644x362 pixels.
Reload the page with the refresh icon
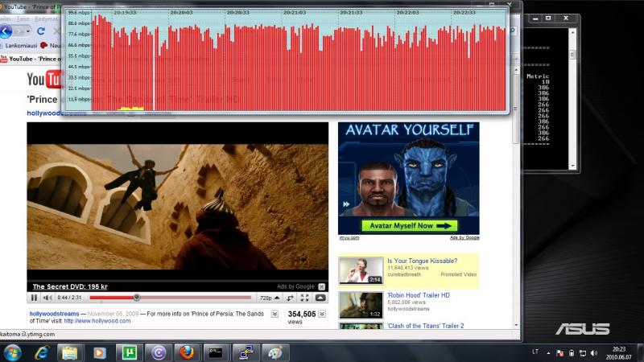(x=41, y=31)
